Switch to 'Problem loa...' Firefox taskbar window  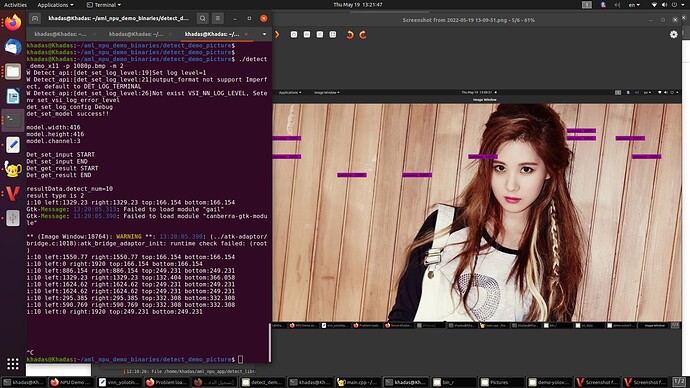167,382
